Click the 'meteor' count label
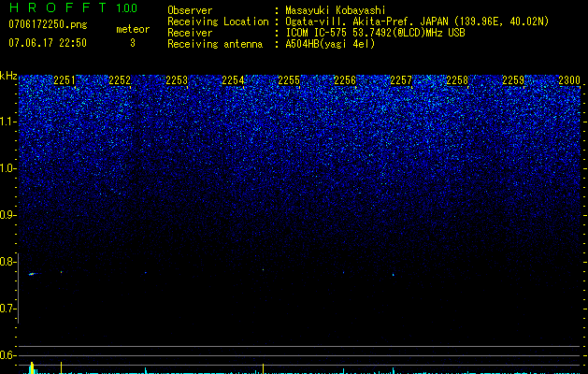Viewport: 588px width, 374px height. click(x=133, y=29)
